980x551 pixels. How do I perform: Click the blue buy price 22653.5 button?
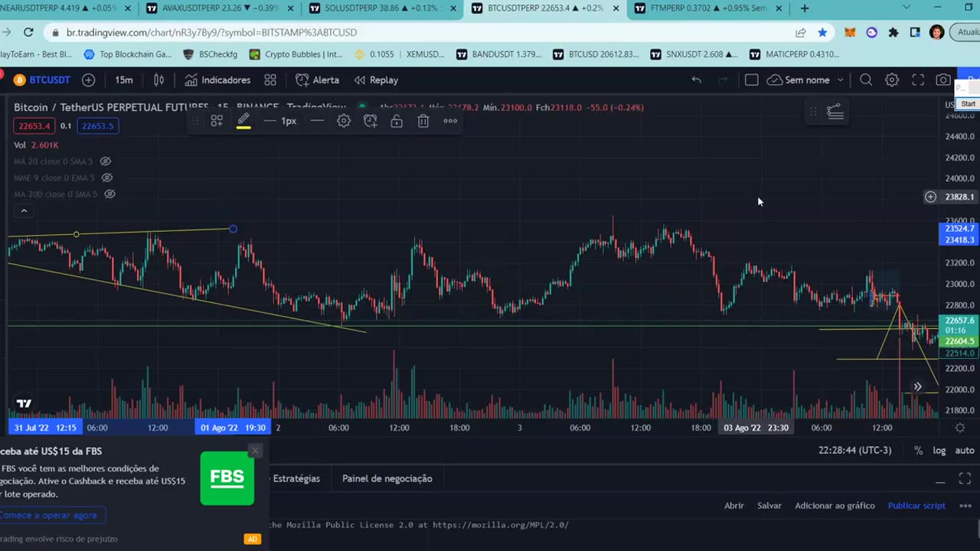97,126
